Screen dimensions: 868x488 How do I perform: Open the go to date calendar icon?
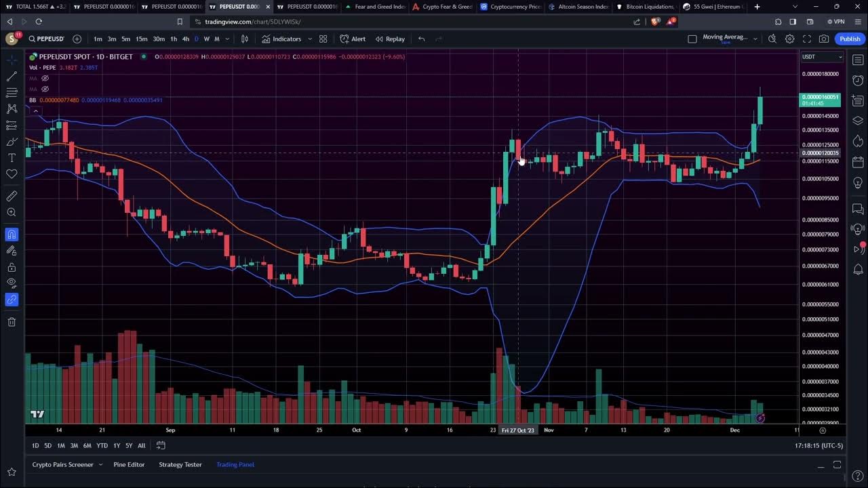(x=161, y=445)
